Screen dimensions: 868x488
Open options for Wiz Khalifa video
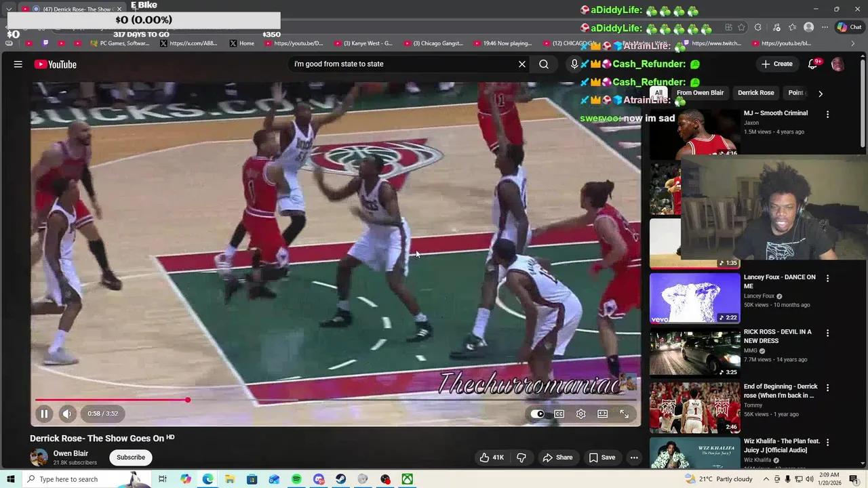click(827, 443)
